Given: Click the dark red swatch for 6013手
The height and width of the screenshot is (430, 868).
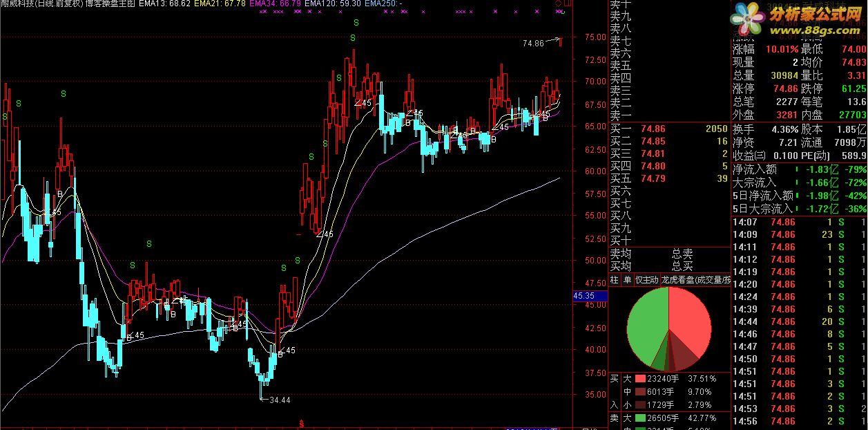Looking at the screenshot, I should [639, 391].
